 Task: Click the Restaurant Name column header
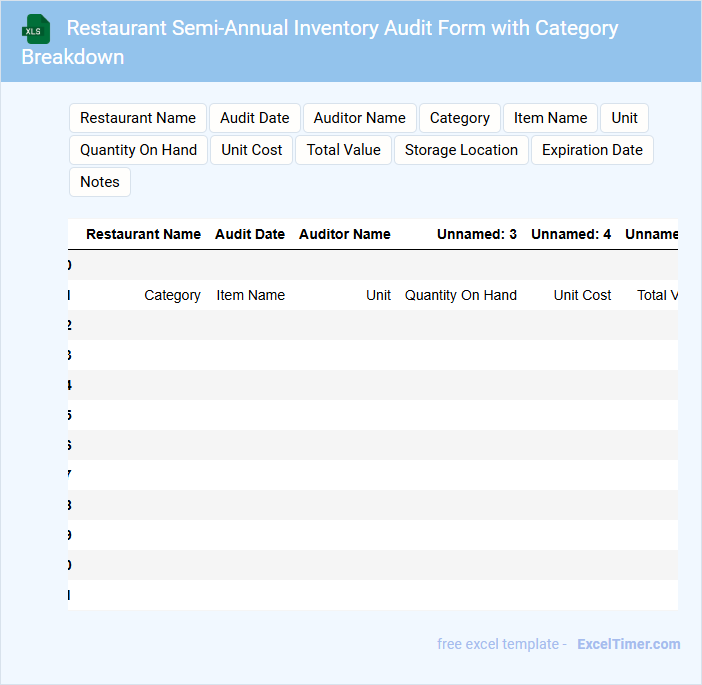143,234
